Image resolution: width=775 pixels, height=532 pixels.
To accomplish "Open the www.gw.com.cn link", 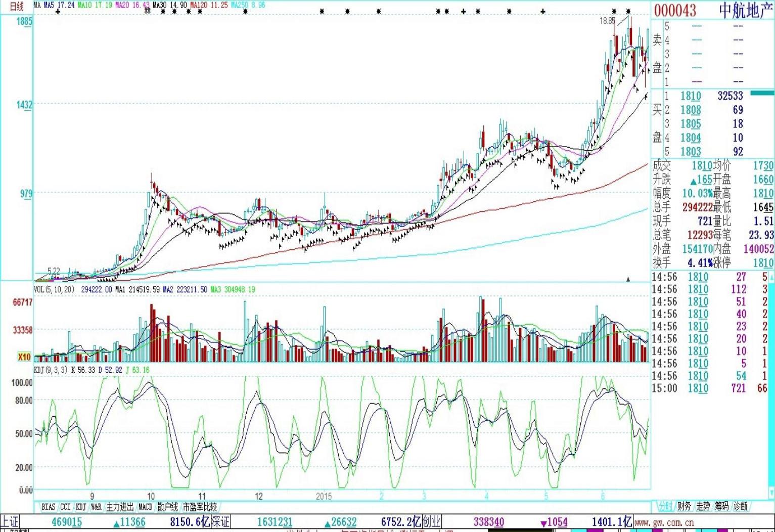I will click(x=664, y=522).
